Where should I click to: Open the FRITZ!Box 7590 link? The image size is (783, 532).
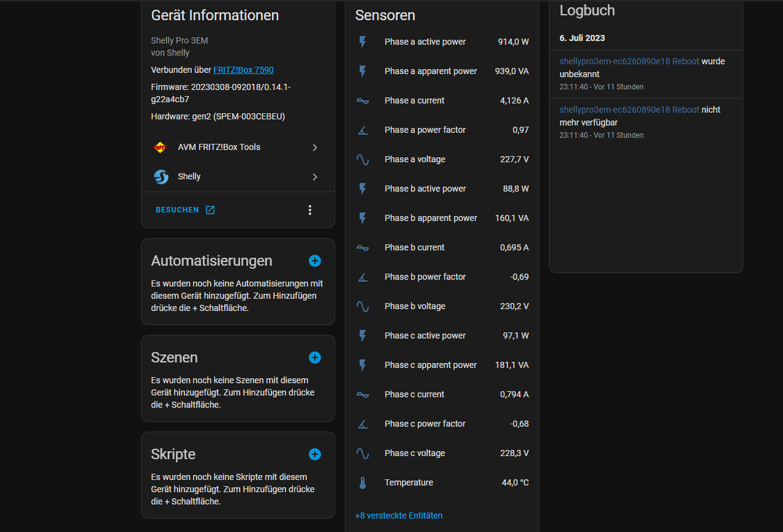click(243, 70)
